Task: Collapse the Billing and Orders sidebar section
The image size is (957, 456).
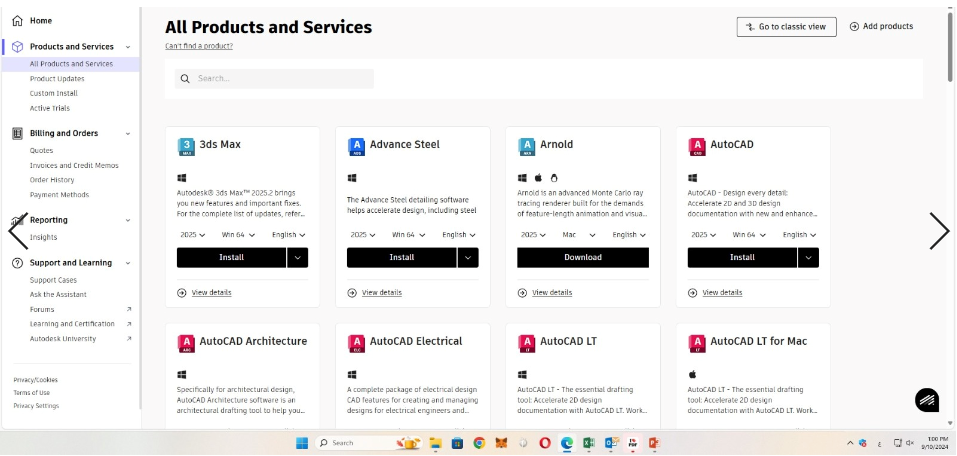Action: pos(128,134)
